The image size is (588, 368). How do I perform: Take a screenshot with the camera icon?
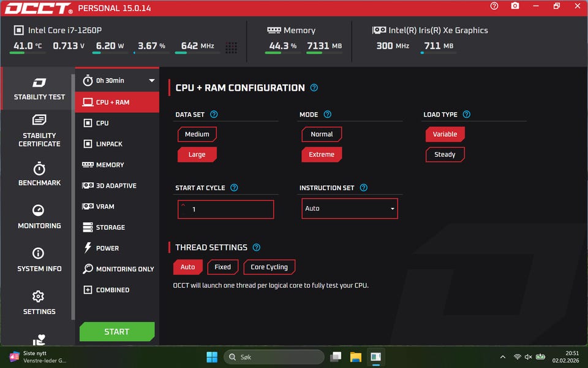(515, 6)
